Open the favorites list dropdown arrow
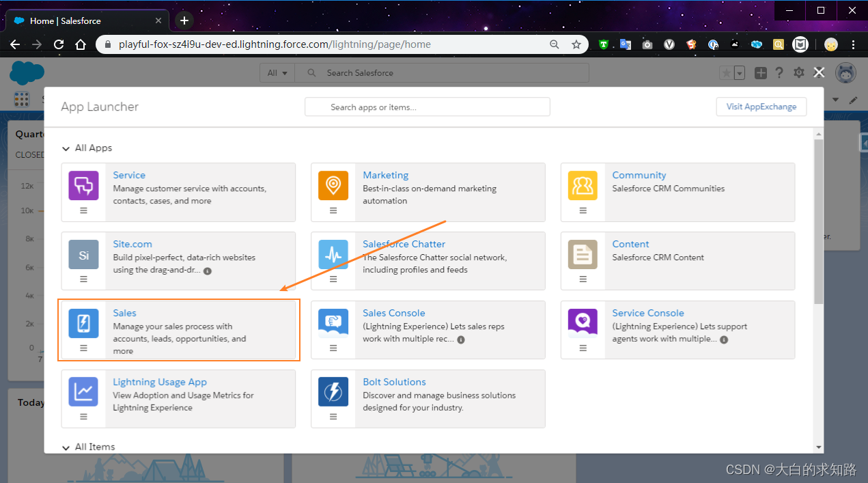Viewport: 868px width, 483px height. [x=739, y=72]
